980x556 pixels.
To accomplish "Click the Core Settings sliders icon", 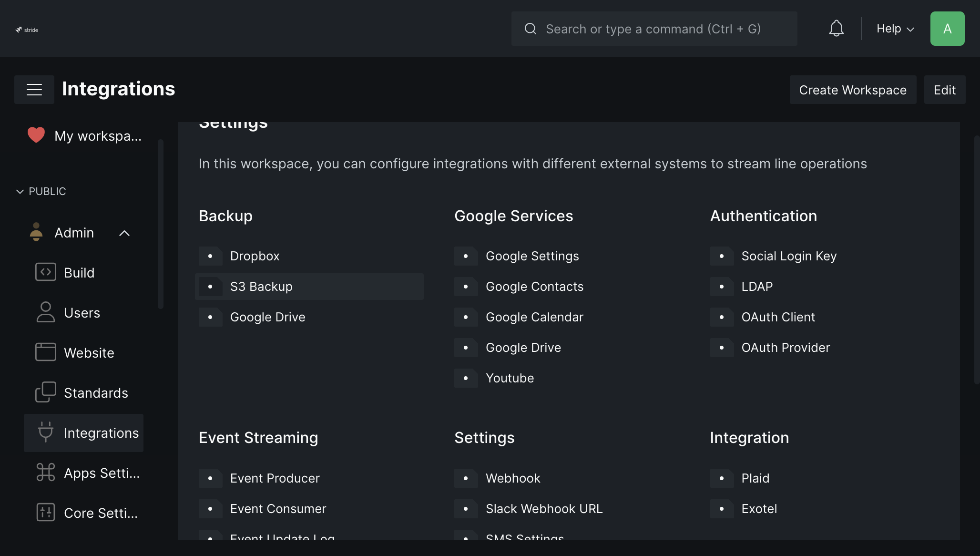I will 46,513.
